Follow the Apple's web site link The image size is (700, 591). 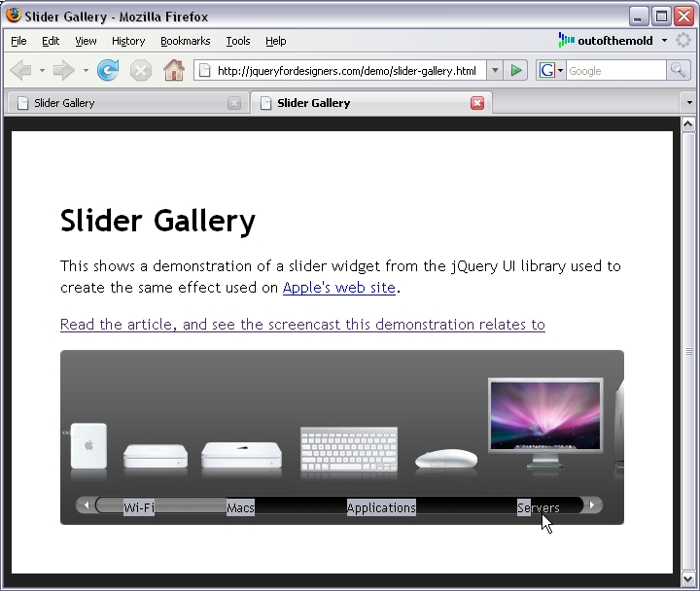pos(338,288)
